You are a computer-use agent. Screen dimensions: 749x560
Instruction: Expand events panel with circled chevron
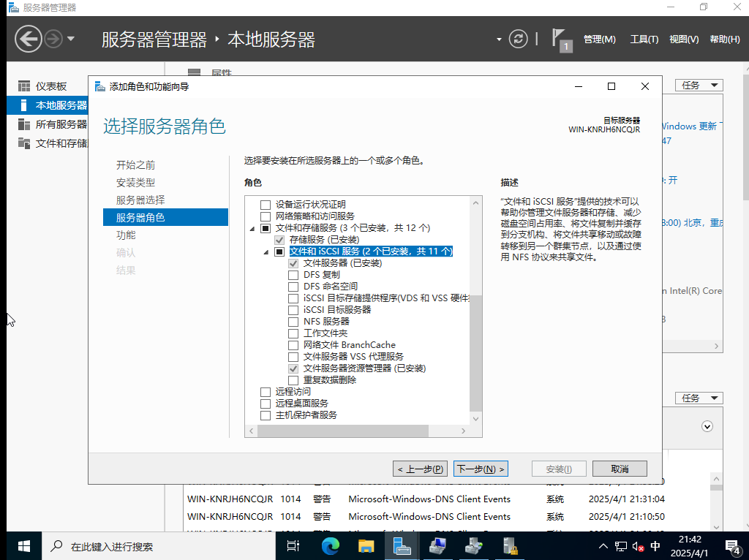tap(707, 426)
